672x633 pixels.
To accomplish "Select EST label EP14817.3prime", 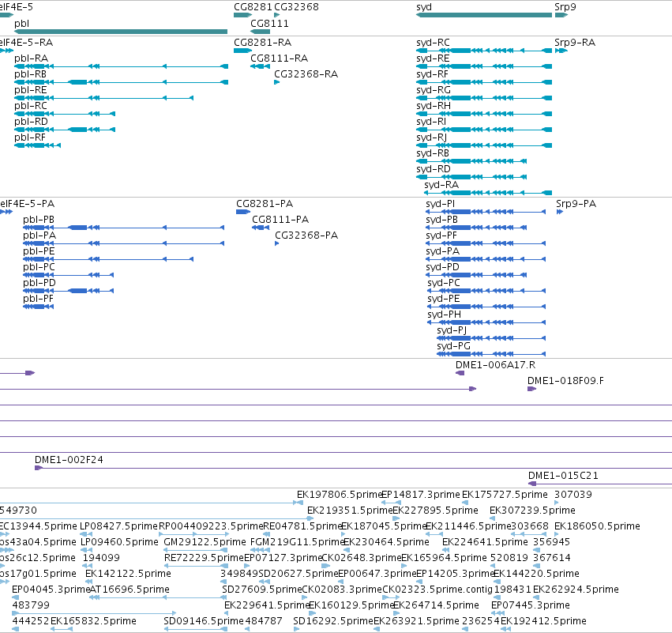I will pyautogui.click(x=420, y=495).
